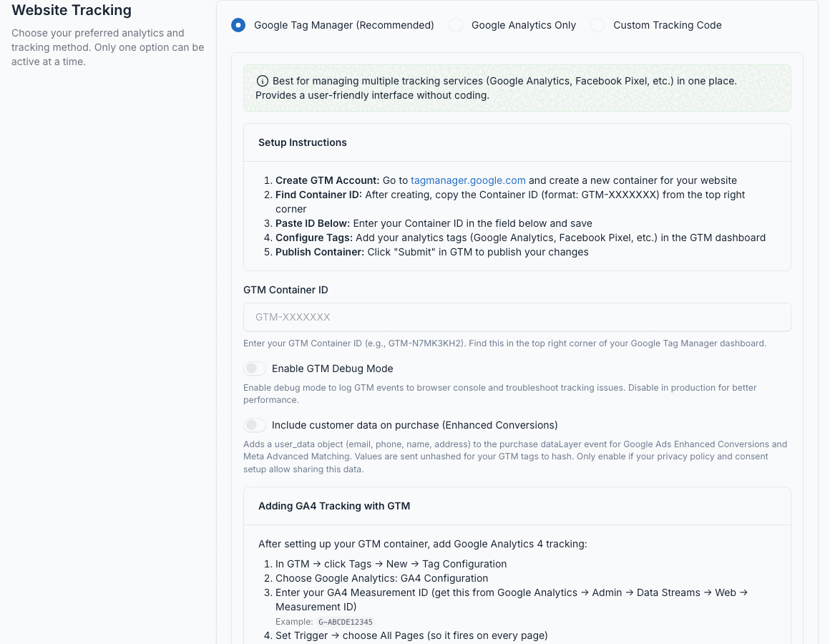
Task: Click the Enhanced Conversions label text
Action: [415, 425]
